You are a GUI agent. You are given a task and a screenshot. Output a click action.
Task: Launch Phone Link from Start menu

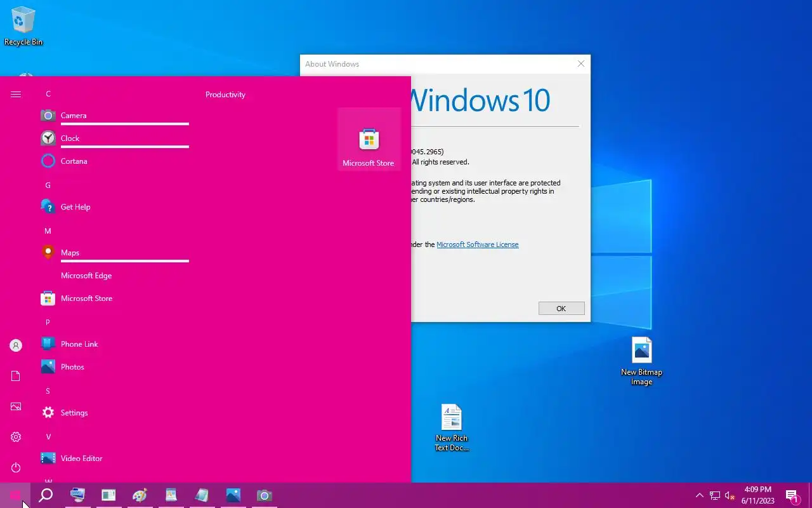click(114, 344)
